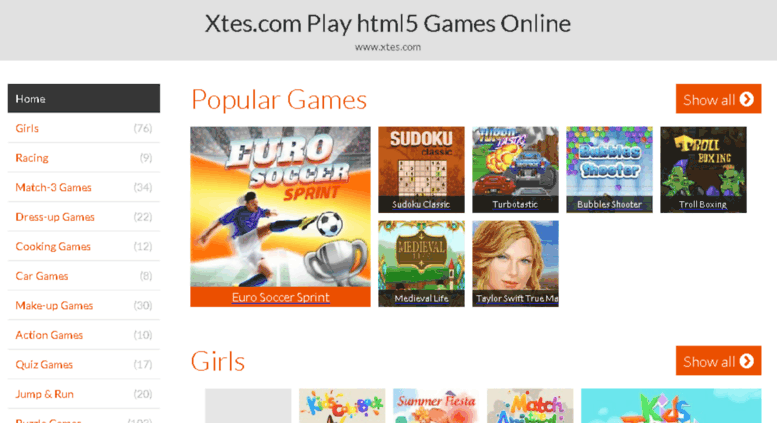Viewport: 777px width, 423px height.
Task: Click Show all for Girls section
Action: pyautogui.click(x=718, y=361)
